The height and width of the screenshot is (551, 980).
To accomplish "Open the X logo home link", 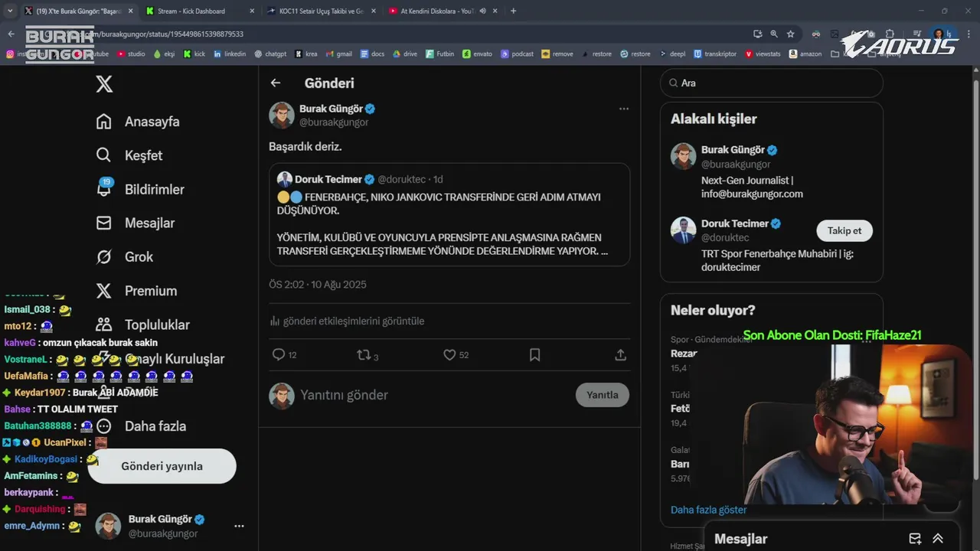I will pyautogui.click(x=104, y=84).
